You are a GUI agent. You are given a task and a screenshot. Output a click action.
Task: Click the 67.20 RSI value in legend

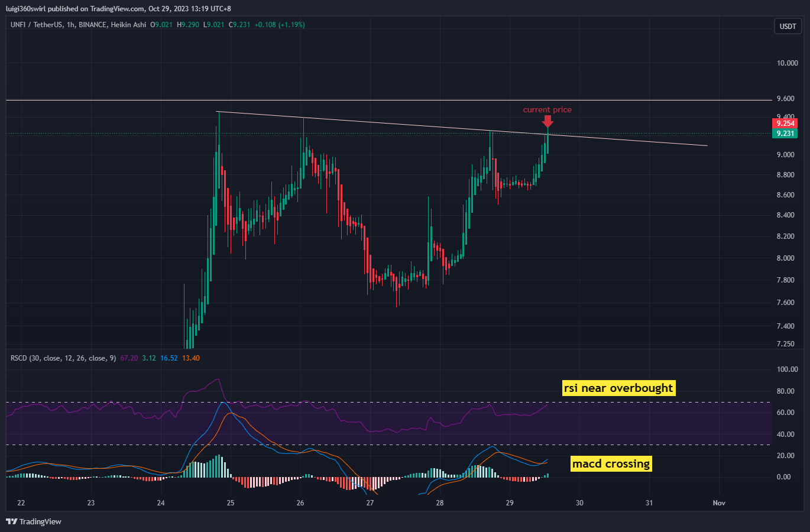pos(129,358)
